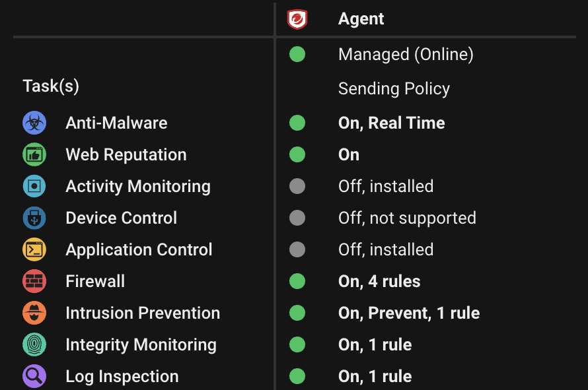Viewport: 588px width, 390px height.
Task: Click the Firewall brick wall icon
Action: pyautogui.click(x=34, y=281)
